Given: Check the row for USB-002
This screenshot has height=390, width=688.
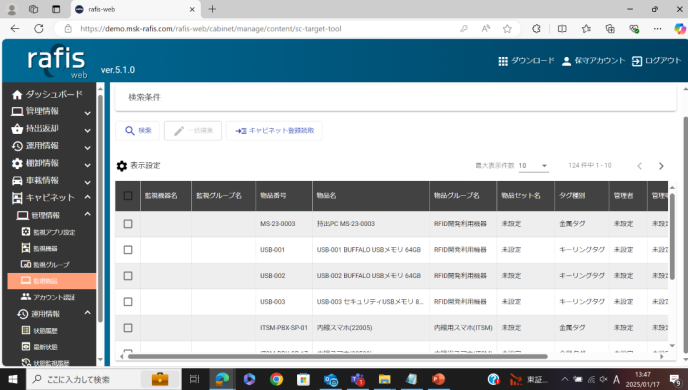Looking at the screenshot, I should click(128, 276).
